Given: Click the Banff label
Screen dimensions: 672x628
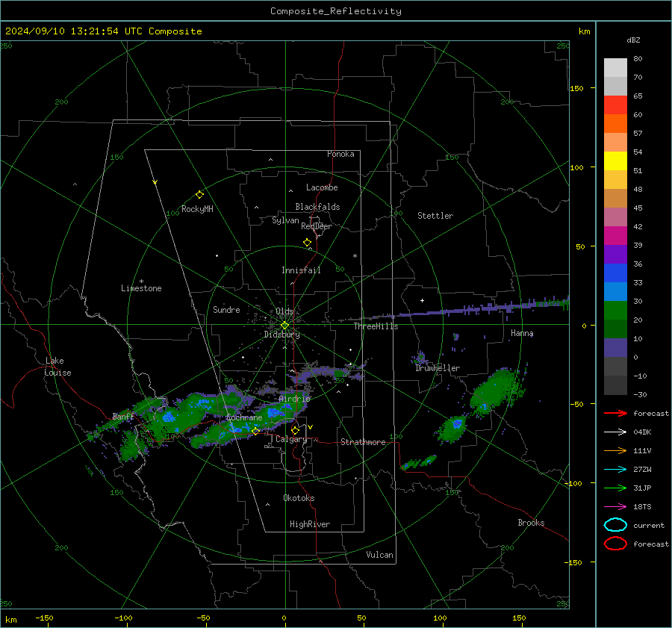Looking at the screenshot, I should pos(123,416).
